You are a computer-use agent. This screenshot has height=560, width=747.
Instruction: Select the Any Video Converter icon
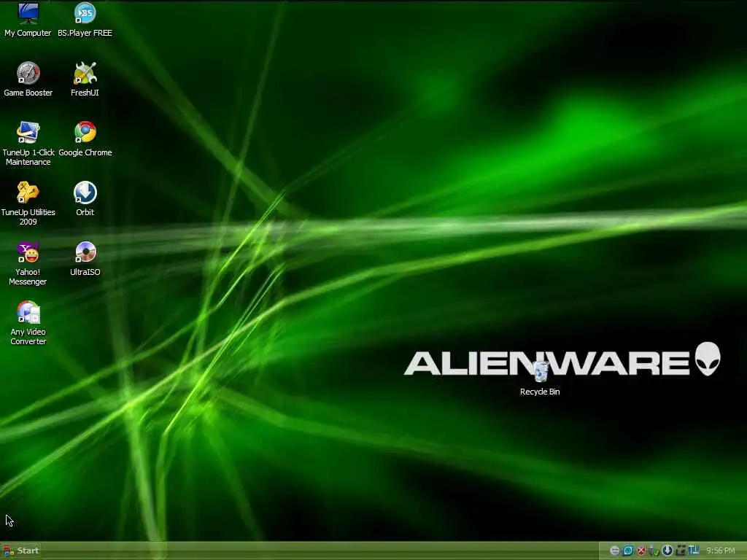pyautogui.click(x=28, y=323)
